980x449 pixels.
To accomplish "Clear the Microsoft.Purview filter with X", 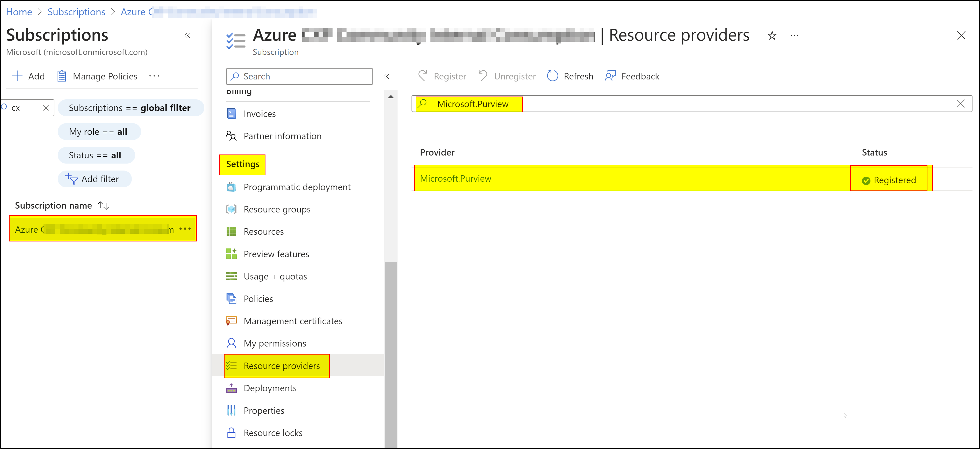I will (x=961, y=104).
